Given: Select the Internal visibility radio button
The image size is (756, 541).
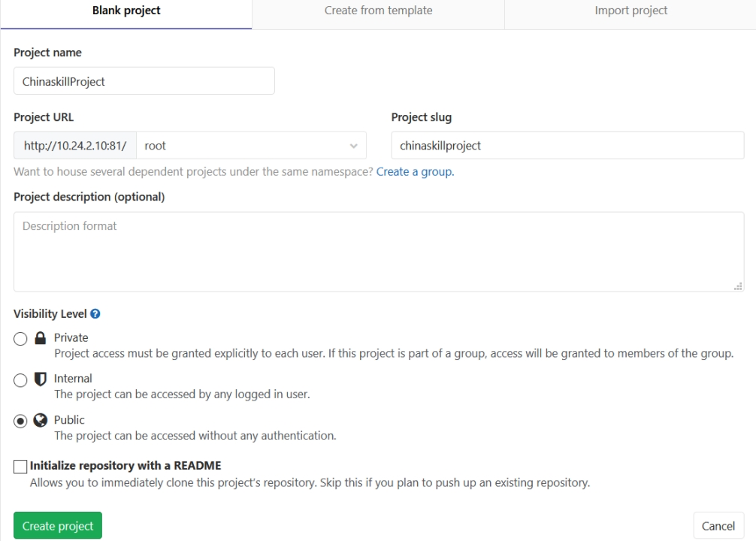Looking at the screenshot, I should pos(20,380).
